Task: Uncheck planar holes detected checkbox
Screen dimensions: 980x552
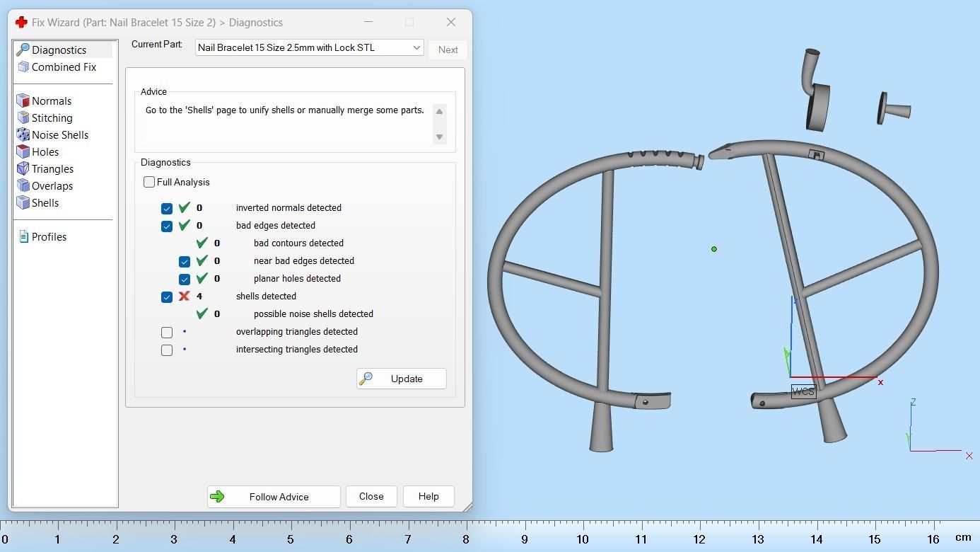Action: coord(185,279)
